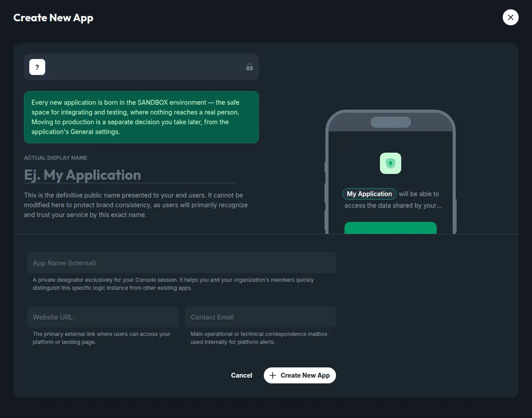The width and height of the screenshot is (532, 418).
Task: Click the ACTUAL DISPLAY NAME label
Action: (55, 158)
